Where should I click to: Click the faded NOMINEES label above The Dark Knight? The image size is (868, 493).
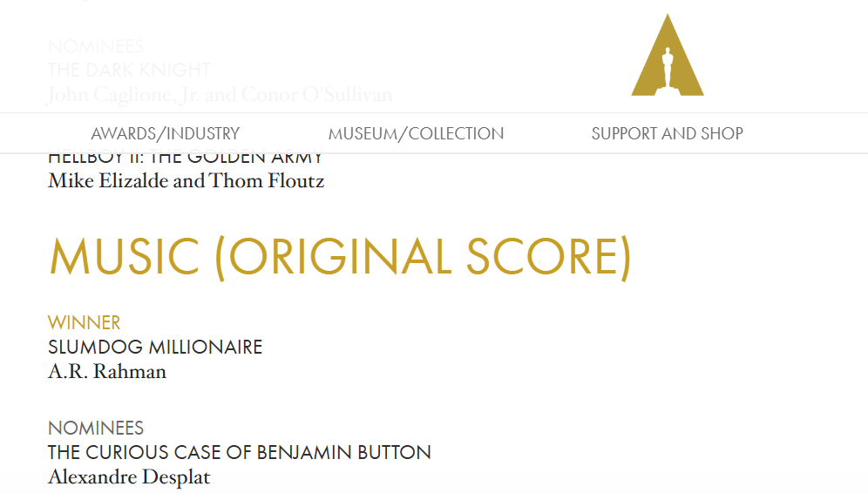pyautogui.click(x=96, y=46)
